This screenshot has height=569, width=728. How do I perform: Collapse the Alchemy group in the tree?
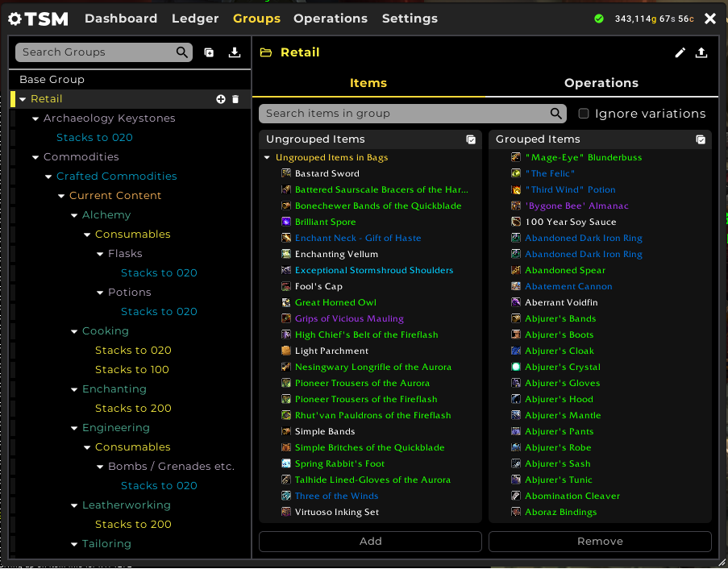pyautogui.click(x=74, y=215)
